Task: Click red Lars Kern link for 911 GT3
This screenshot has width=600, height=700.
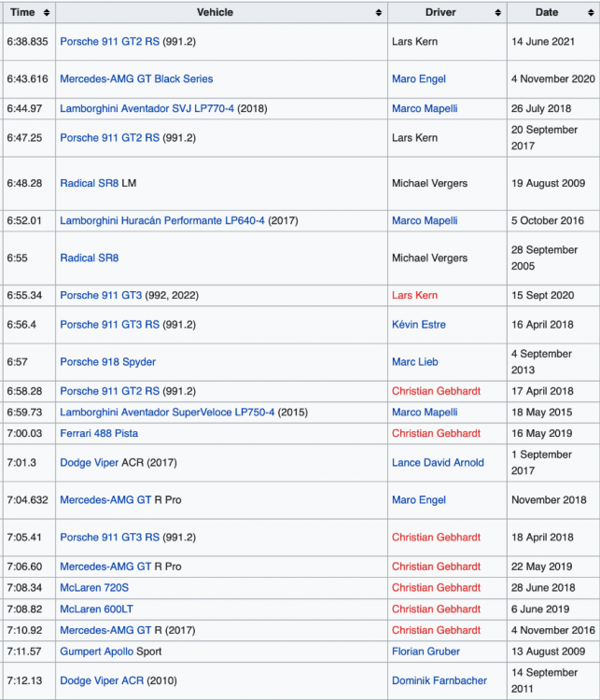Action: 414,296
